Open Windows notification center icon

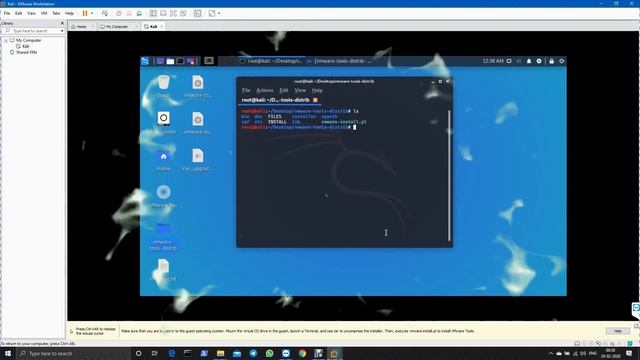[x=629, y=353]
